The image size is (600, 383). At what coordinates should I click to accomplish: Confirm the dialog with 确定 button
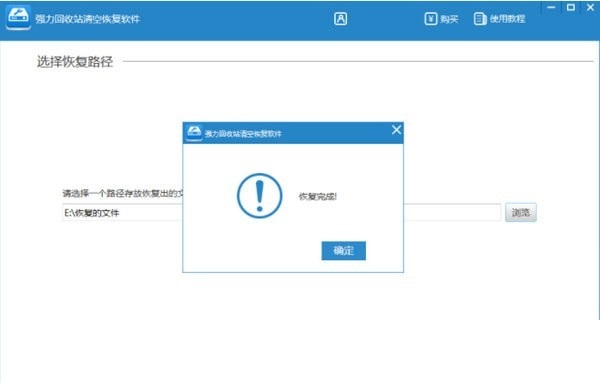coord(344,251)
